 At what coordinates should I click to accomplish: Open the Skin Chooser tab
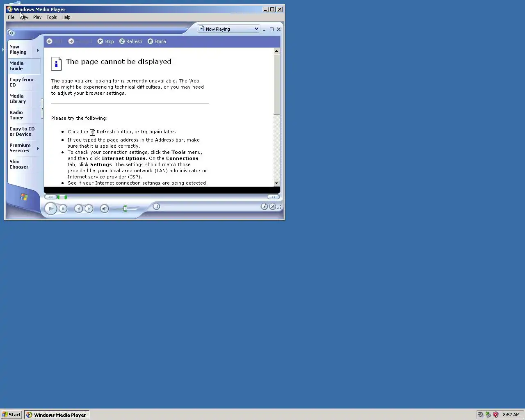[24, 164]
